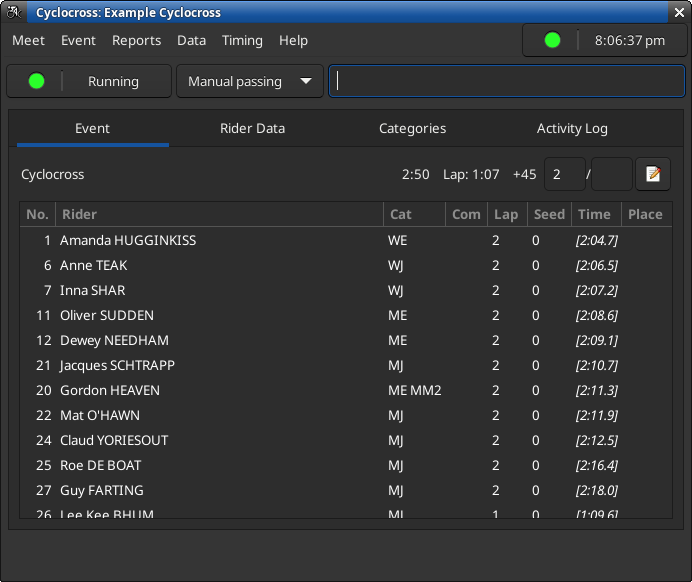Click the edit notepad icon button
The image size is (692, 582).
(653, 174)
